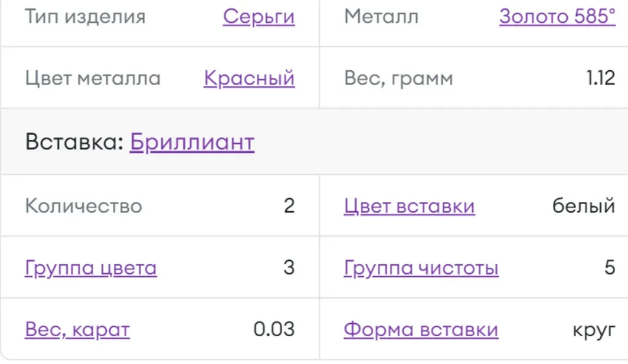628x364 pixels.
Task: Click the Бриллиант insert link
Action: click(191, 142)
